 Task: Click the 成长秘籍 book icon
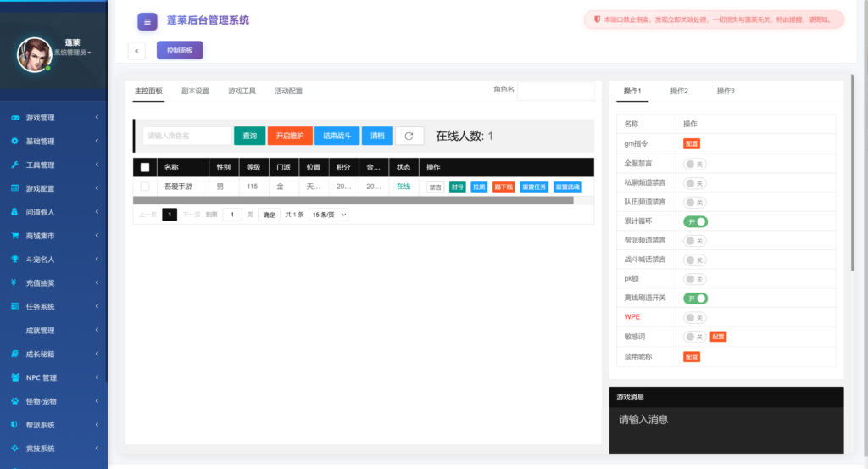[15, 354]
